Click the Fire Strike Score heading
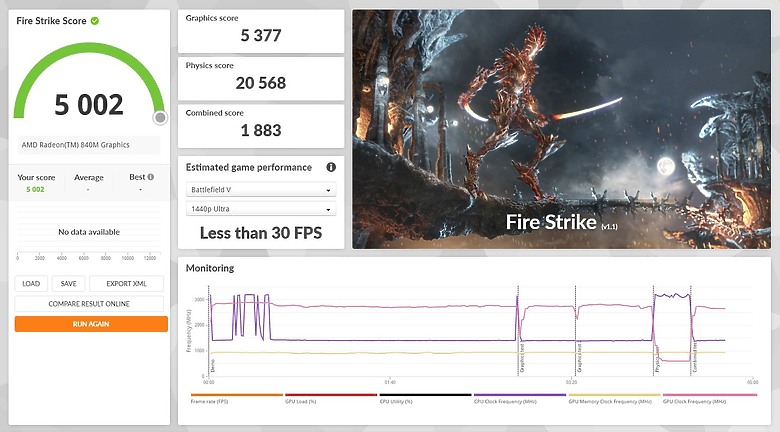This screenshot has width=780, height=432. (51, 21)
